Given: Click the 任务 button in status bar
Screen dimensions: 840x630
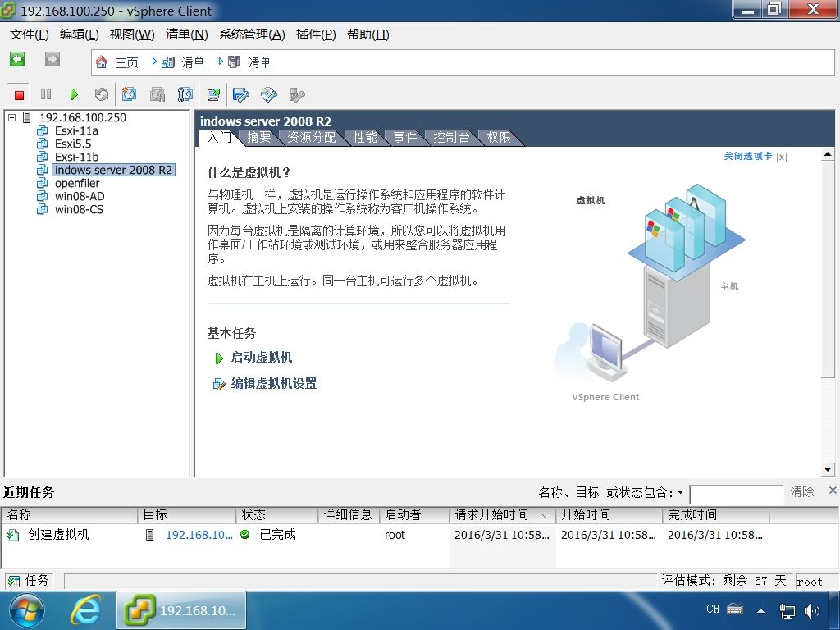Looking at the screenshot, I should pos(30,581).
